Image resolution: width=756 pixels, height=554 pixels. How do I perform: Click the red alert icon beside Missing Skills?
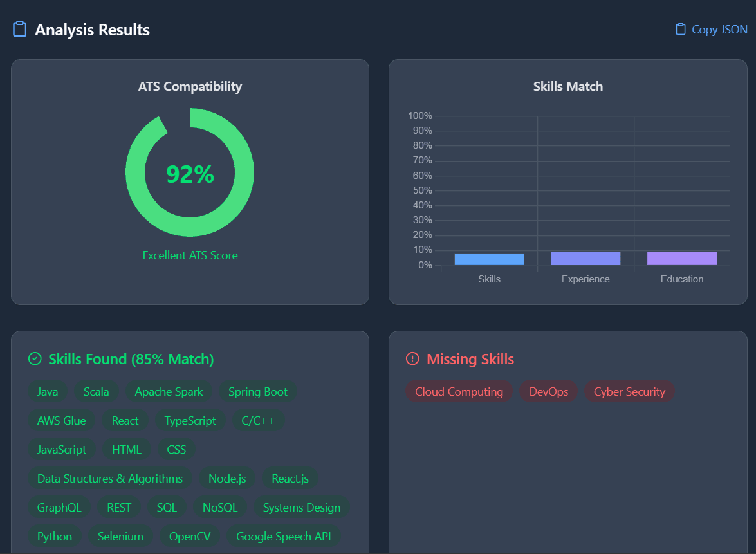412,358
